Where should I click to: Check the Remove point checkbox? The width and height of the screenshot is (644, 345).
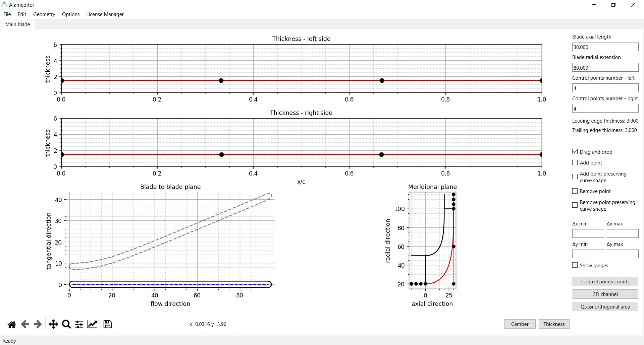pos(575,191)
